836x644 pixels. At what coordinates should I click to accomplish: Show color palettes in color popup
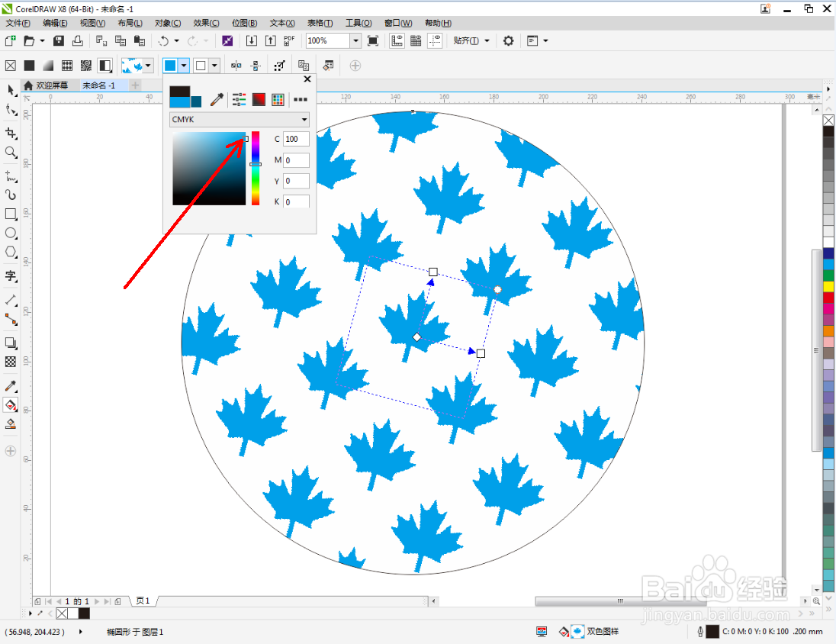pyautogui.click(x=278, y=99)
